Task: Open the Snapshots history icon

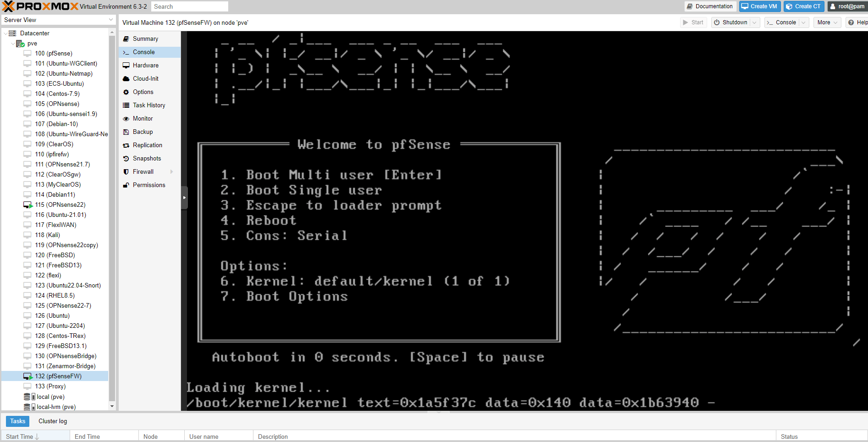Action: tap(126, 159)
